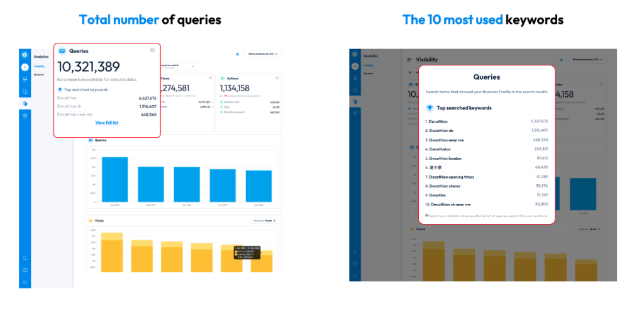
Task: Click the info icon on the left Views card
Action: [210, 77]
